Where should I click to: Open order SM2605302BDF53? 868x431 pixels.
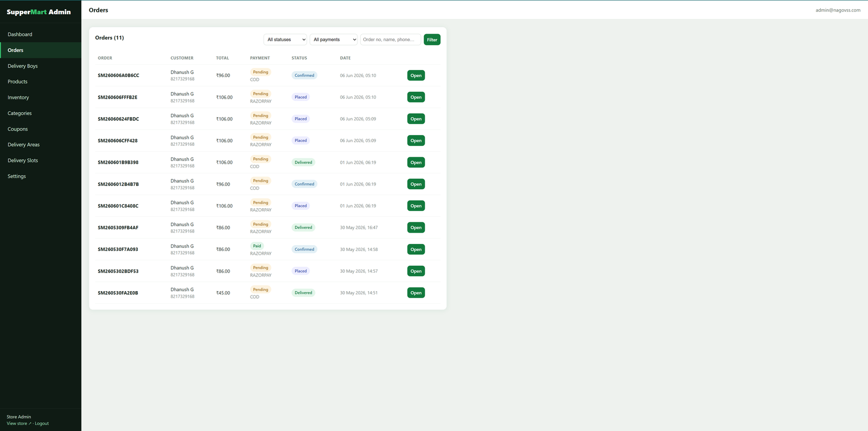tap(416, 271)
